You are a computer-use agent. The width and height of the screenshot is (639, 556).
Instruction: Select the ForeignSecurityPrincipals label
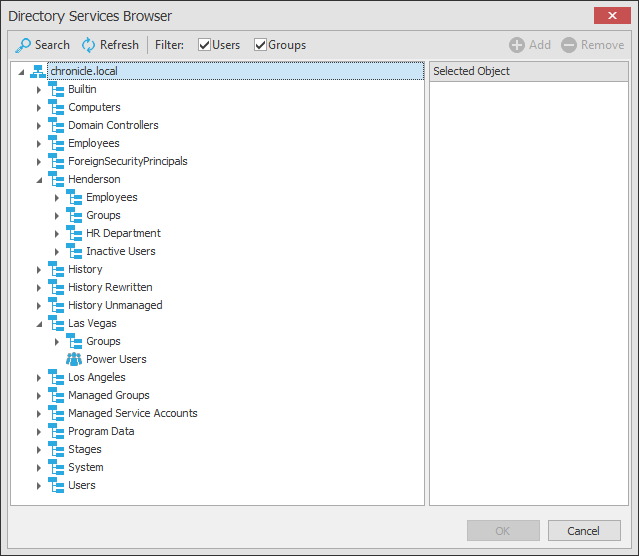click(x=128, y=161)
